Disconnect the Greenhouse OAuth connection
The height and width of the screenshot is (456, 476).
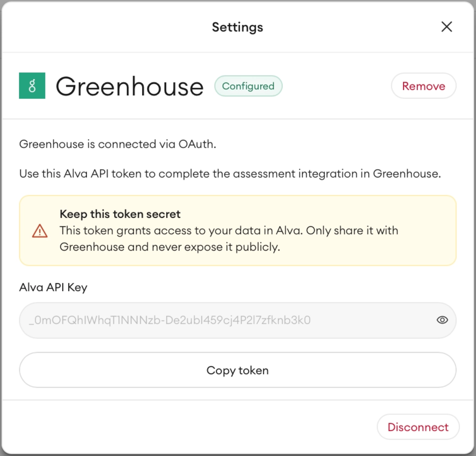point(418,427)
